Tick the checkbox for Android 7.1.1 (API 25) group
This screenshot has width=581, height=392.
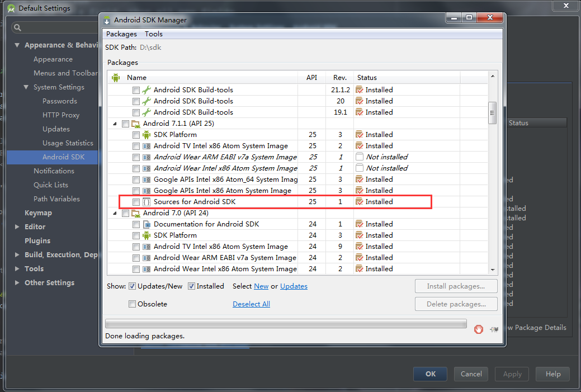(125, 124)
